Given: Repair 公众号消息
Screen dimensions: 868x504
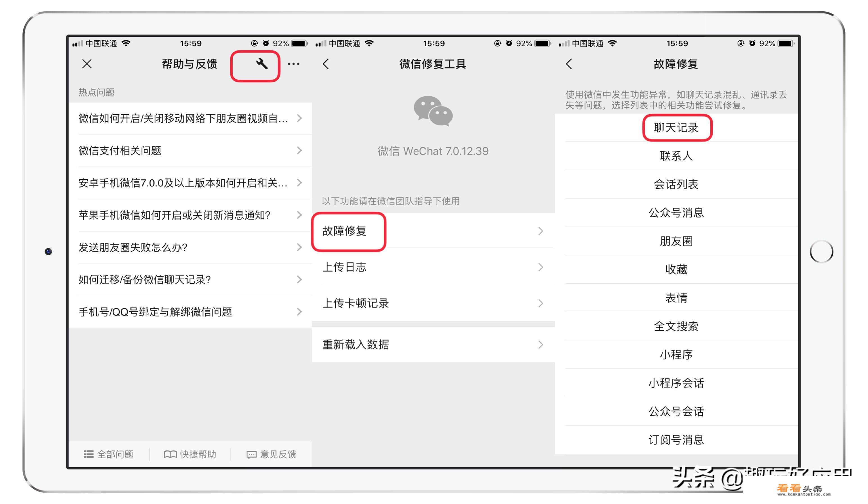Looking at the screenshot, I should pyautogui.click(x=676, y=213).
